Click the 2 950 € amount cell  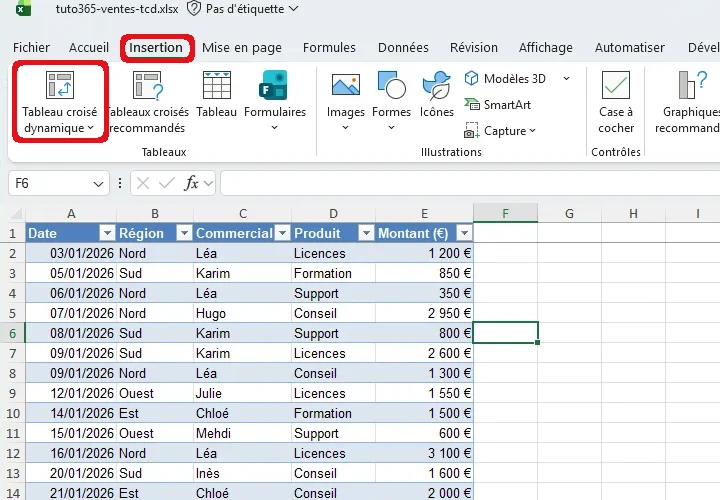(x=424, y=313)
